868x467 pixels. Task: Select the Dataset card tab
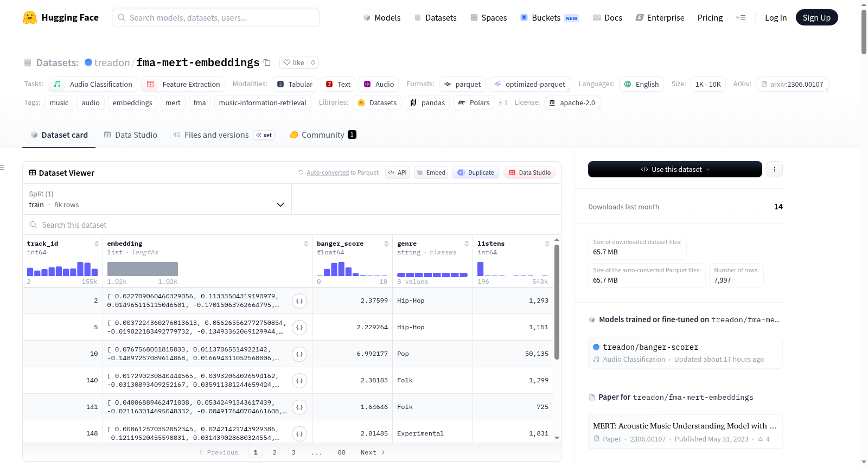tap(59, 135)
